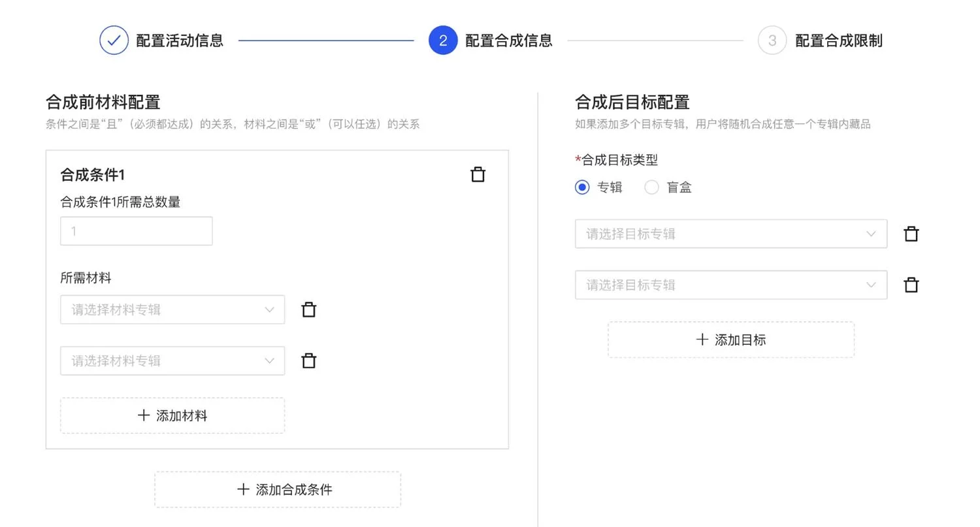This screenshot has height=527, width=980.
Task: Delete the second 目标专辑 via trash icon
Action: click(911, 284)
